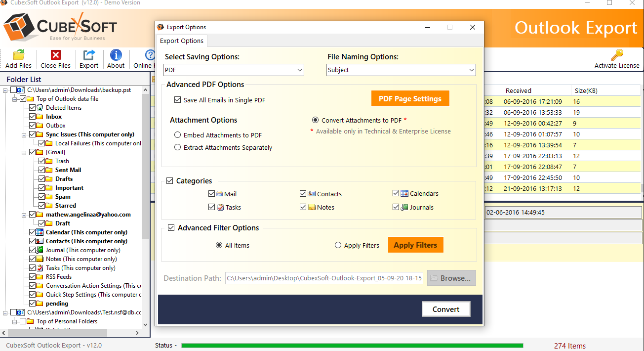644x351 pixels.
Task: Click the Mail category envelope icon
Action: tap(219, 194)
